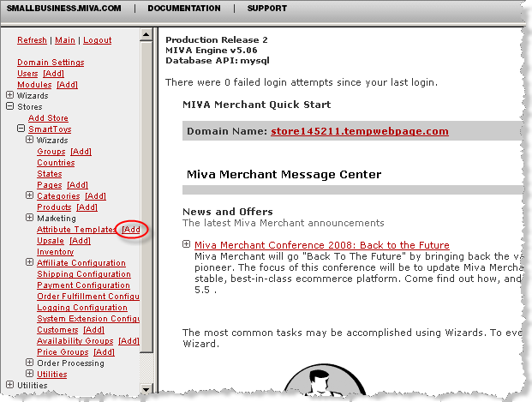Open the Groups link
The height and width of the screenshot is (402, 532).
[51, 152]
